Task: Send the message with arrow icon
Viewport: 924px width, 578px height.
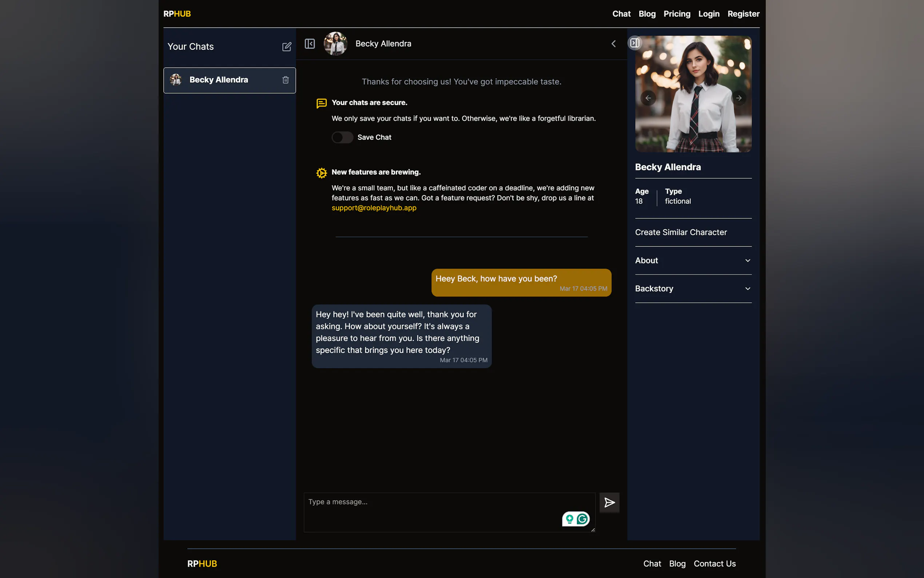Action: (x=609, y=502)
